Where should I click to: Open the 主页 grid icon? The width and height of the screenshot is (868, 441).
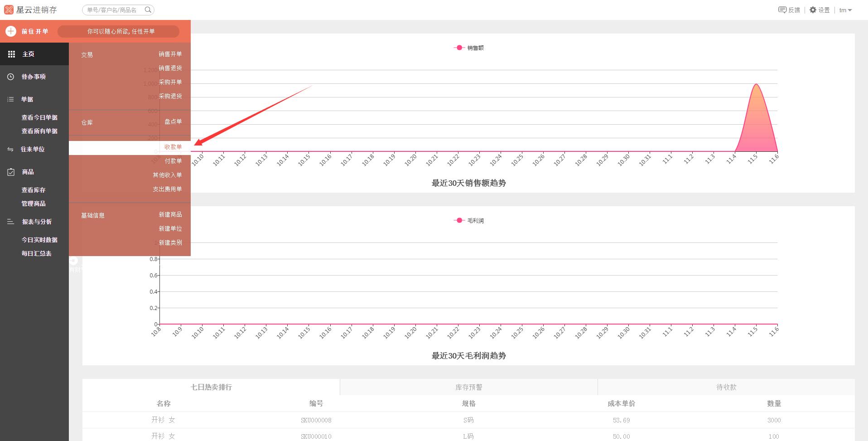click(12, 54)
